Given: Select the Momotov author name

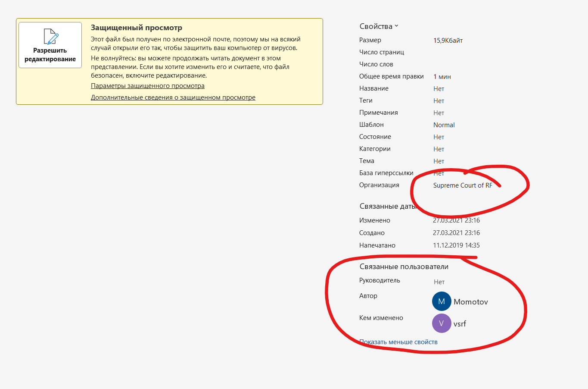Looking at the screenshot, I should click(x=470, y=302).
